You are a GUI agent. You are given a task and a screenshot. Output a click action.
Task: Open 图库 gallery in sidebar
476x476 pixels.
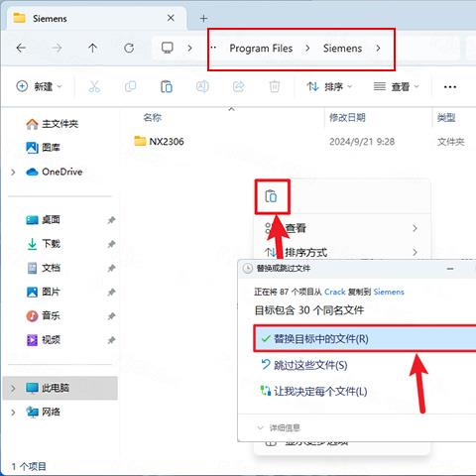tap(43, 148)
